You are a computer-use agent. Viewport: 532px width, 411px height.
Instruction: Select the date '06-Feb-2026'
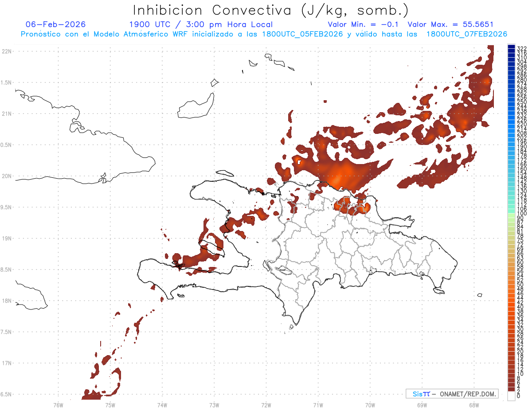[56, 24]
